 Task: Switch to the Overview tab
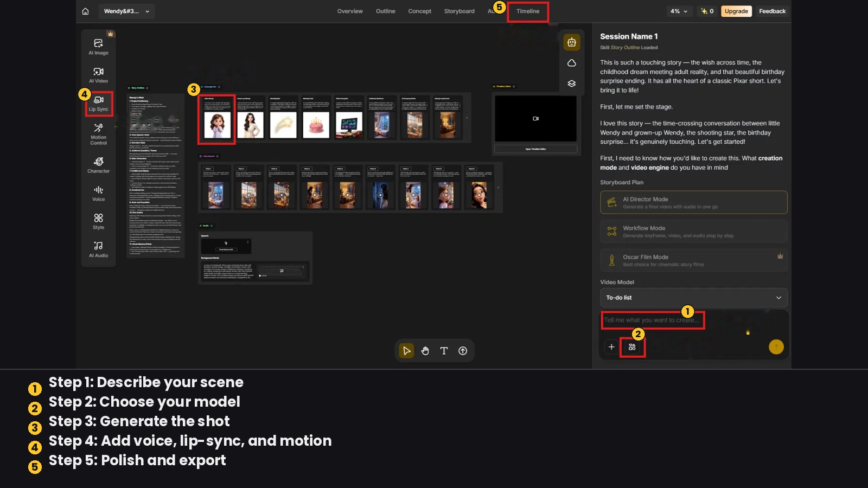(350, 11)
